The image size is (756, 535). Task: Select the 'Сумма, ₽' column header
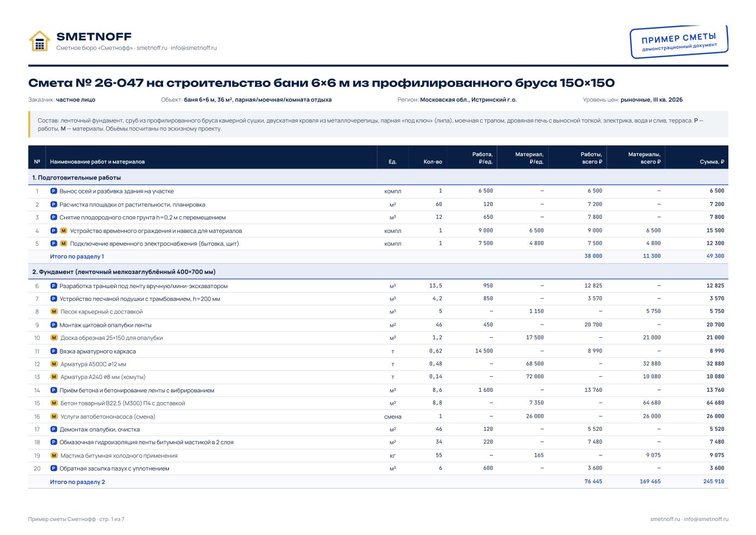pyautogui.click(x=712, y=162)
